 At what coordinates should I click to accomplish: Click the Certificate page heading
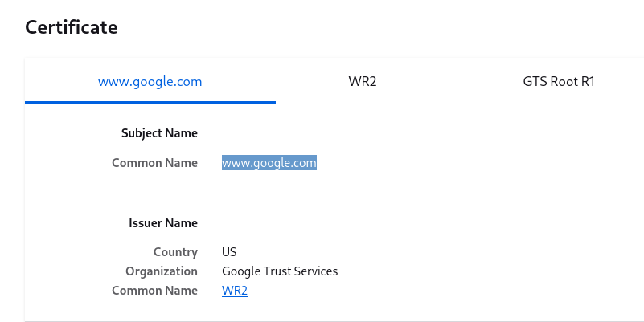coord(72,27)
